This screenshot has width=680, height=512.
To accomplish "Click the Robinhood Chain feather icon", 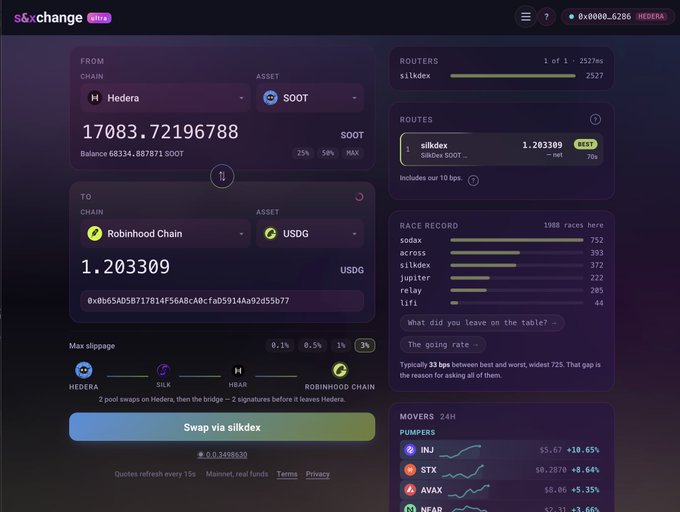I will click(95, 234).
